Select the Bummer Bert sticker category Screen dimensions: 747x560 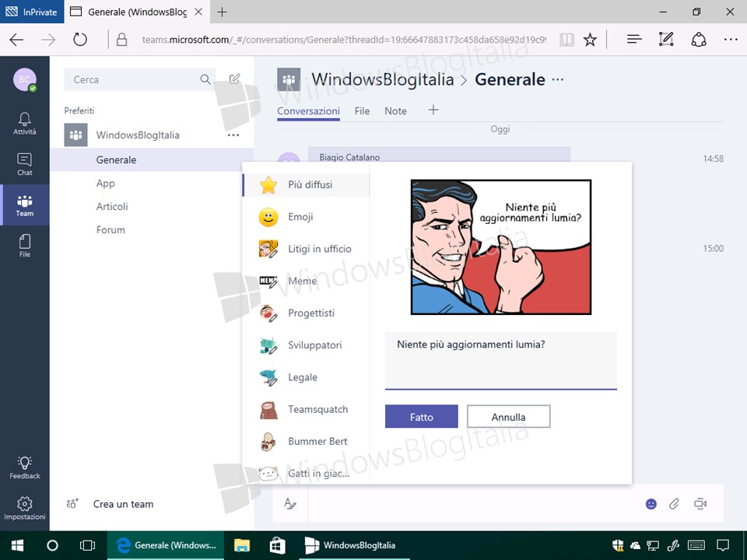point(306,442)
